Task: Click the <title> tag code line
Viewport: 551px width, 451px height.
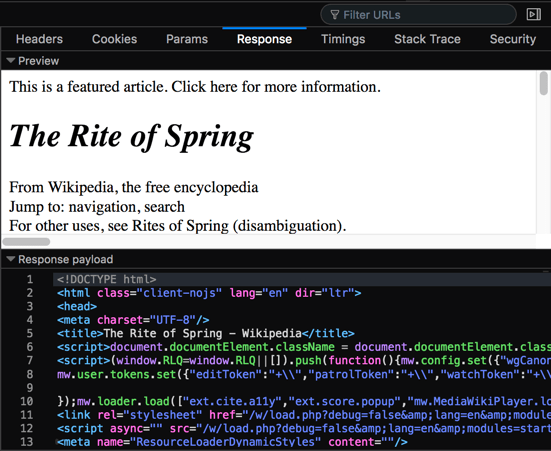Action: click(206, 333)
